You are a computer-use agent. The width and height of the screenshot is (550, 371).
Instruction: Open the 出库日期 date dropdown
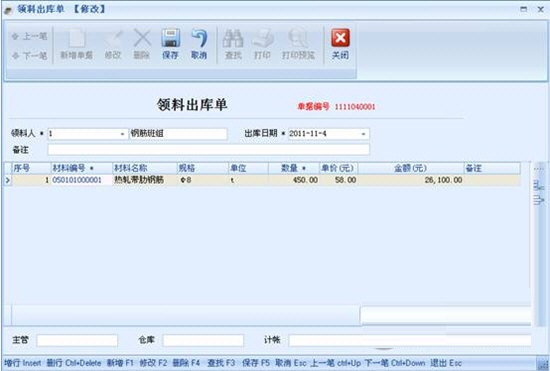pyautogui.click(x=363, y=134)
